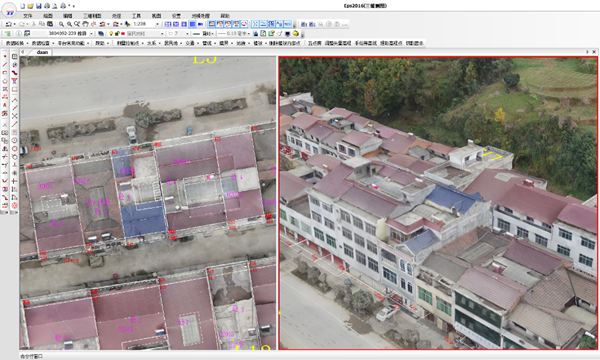Image resolution: width=600 pixels, height=360 pixels.
Task: Select the draw point tool in left toolbar
Action: pyautogui.click(x=5, y=57)
